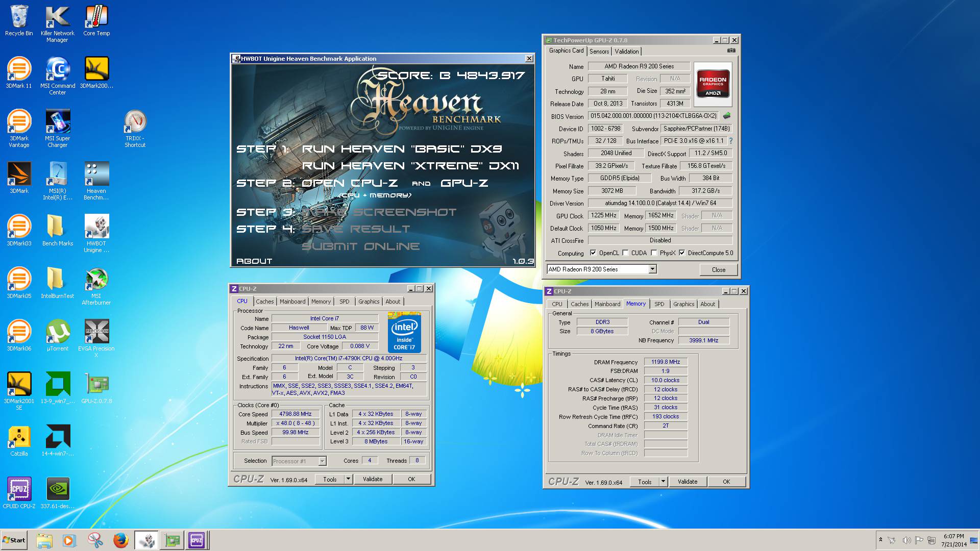This screenshot has width=980, height=551.
Task: Toggle the CUDA checkbox in GPU-Z
Action: point(625,253)
